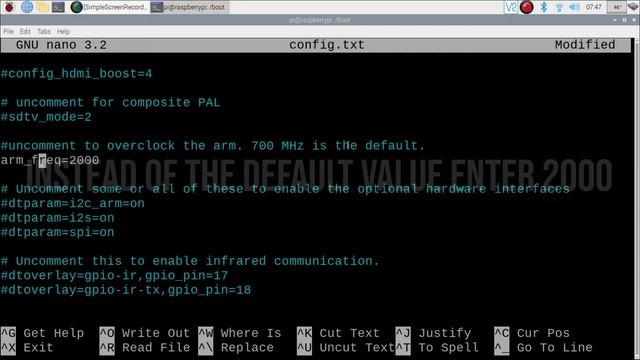Open the File menu in terminal
This screenshot has width=640, height=360.
9,31
